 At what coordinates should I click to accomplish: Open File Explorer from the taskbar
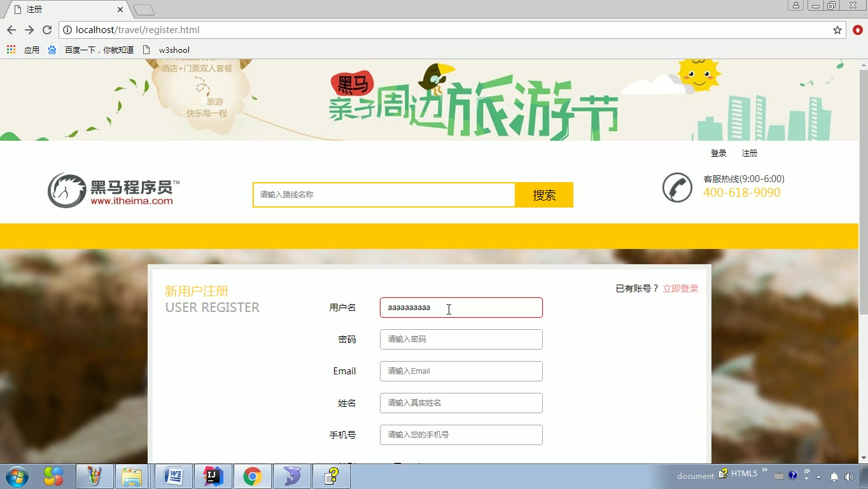click(x=132, y=476)
